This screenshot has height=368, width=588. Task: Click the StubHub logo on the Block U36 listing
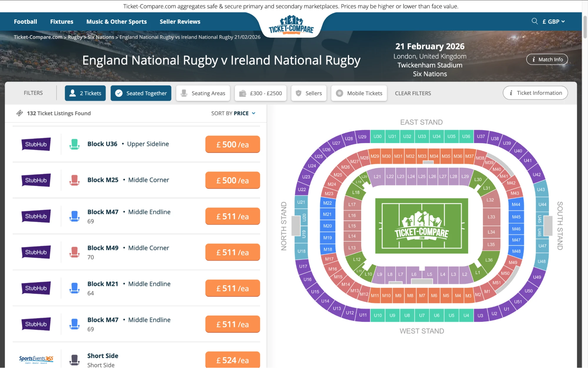click(36, 144)
